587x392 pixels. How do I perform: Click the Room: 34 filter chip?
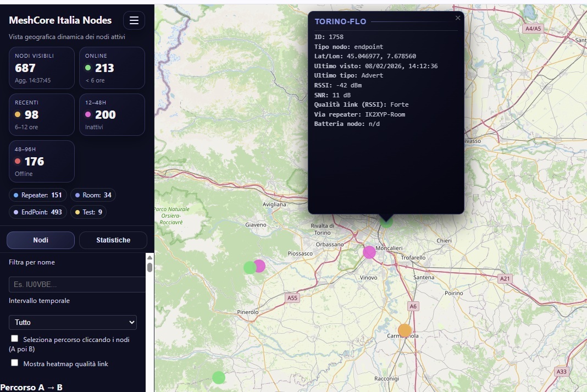[x=93, y=195]
